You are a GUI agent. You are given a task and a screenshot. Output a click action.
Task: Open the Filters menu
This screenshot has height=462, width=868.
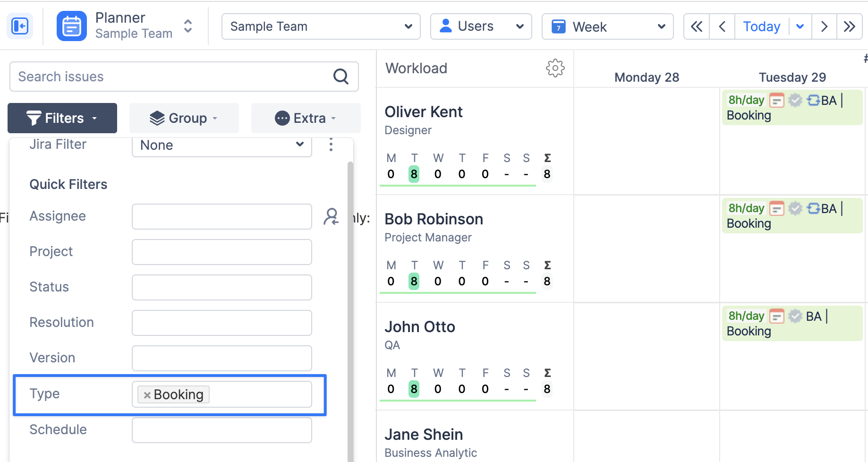coord(62,118)
